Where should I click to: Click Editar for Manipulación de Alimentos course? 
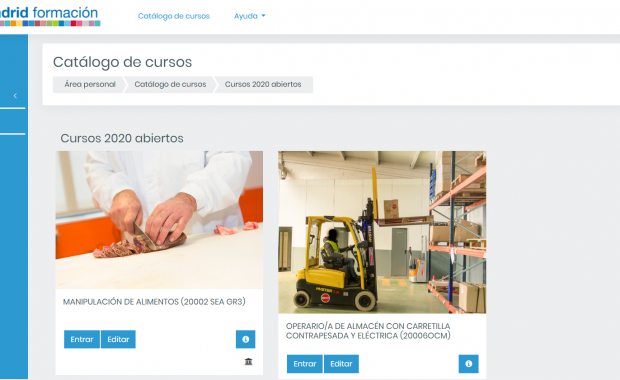118,339
